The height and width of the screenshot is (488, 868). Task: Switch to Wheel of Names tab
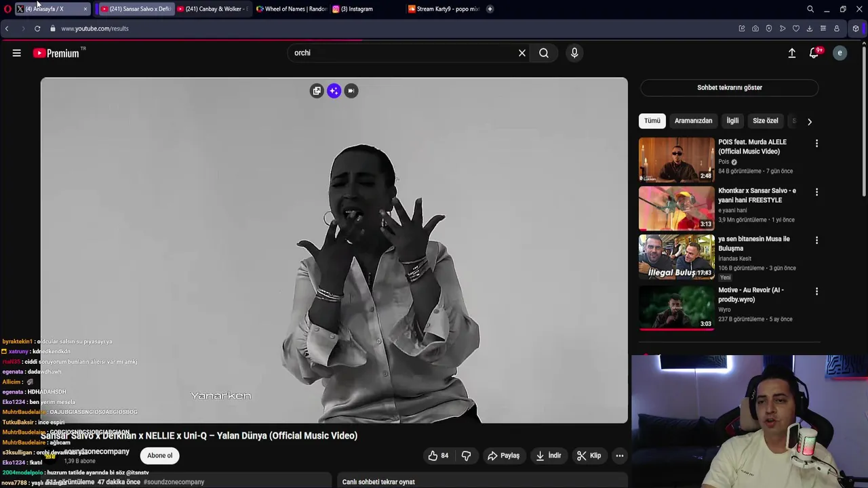pos(292,9)
